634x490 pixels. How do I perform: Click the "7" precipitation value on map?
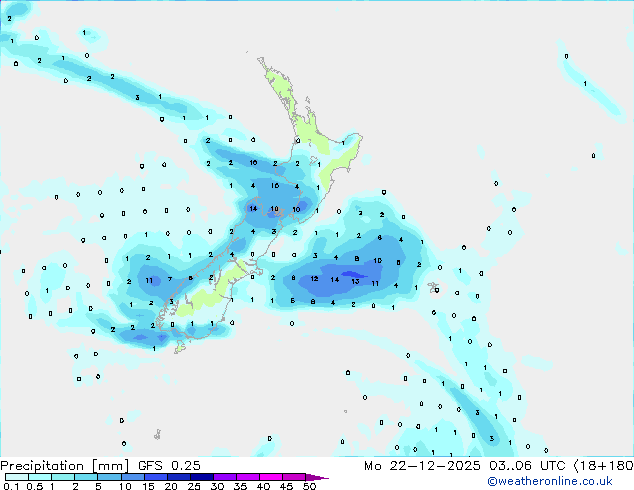pos(170,279)
